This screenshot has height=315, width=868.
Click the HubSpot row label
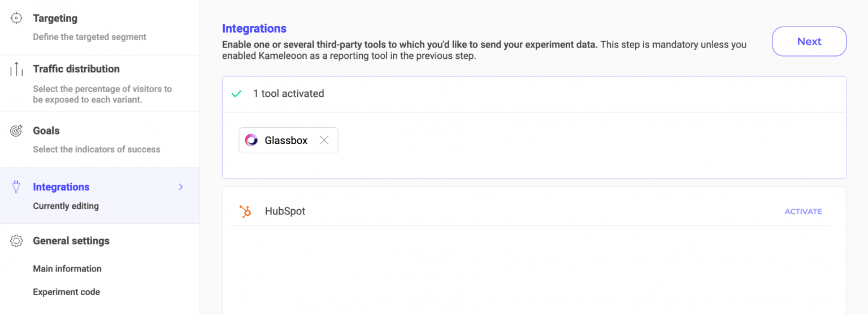point(285,212)
